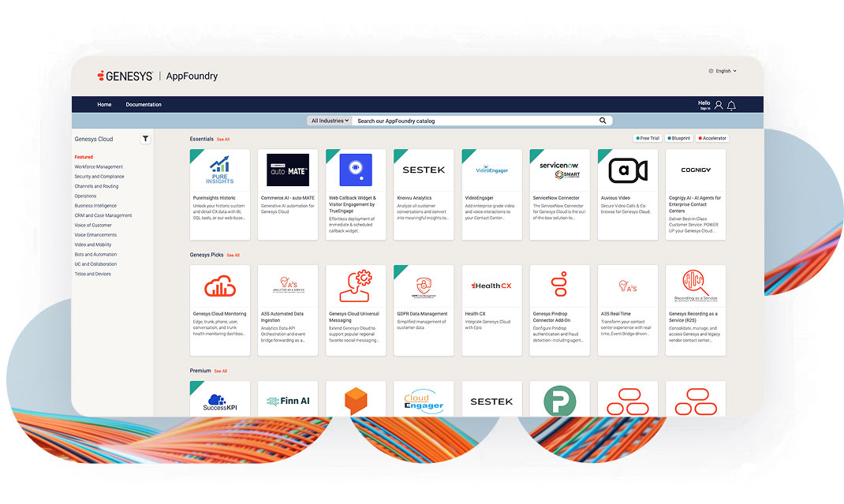Screen dimensions: 844x504
Task: Open the A3S Real-Time logo
Action: pos(628,286)
